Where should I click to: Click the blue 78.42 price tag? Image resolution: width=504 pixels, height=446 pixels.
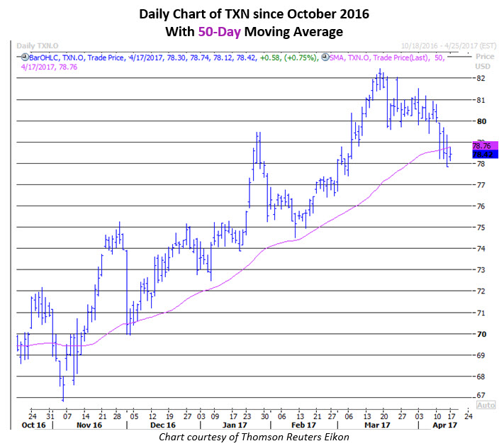485,155
